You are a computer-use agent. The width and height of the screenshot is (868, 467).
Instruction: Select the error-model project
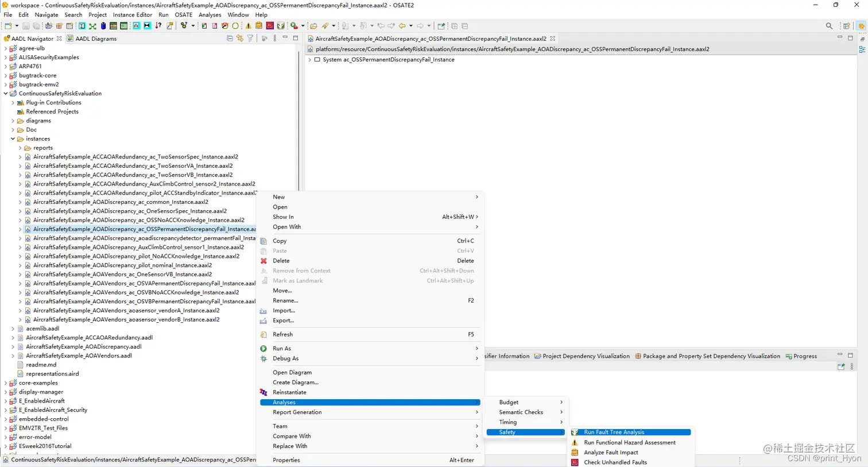coord(35,437)
